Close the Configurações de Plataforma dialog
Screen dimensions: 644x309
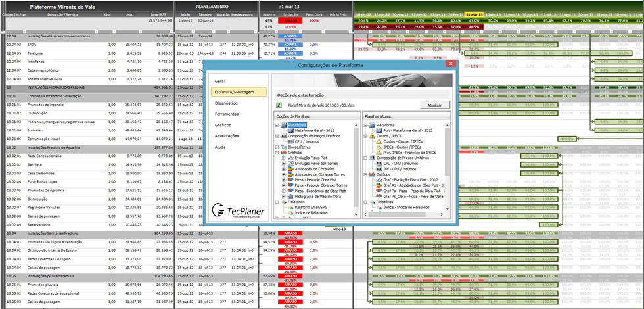click(x=450, y=65)
